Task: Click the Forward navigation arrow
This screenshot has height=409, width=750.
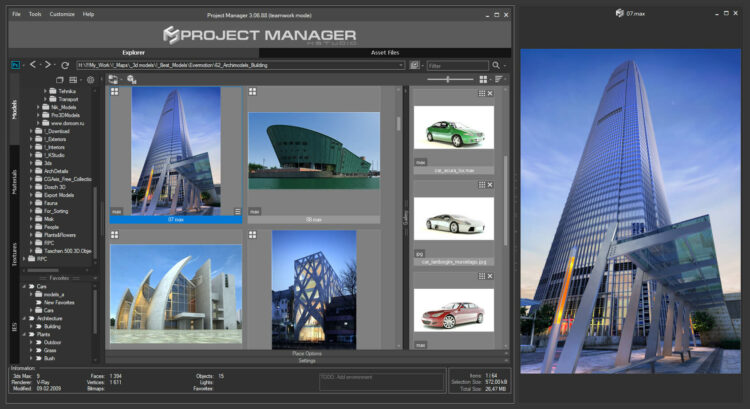Action: point(47,64)
